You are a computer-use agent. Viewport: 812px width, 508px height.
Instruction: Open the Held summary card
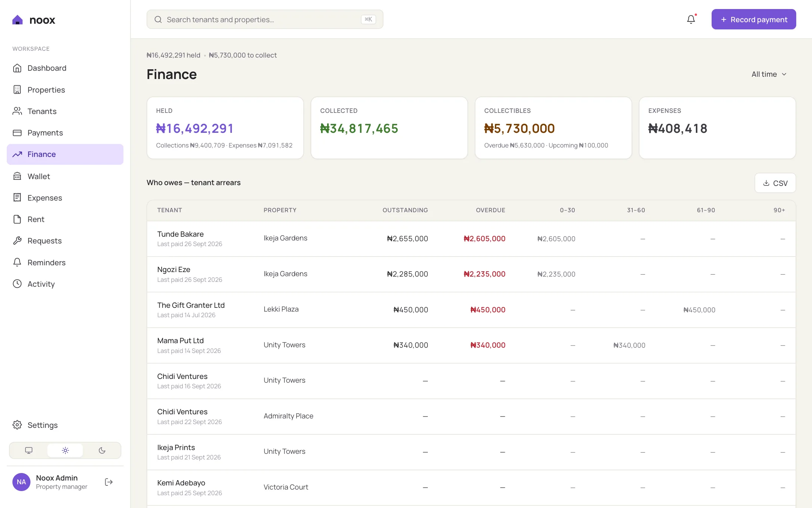(225, 128)
